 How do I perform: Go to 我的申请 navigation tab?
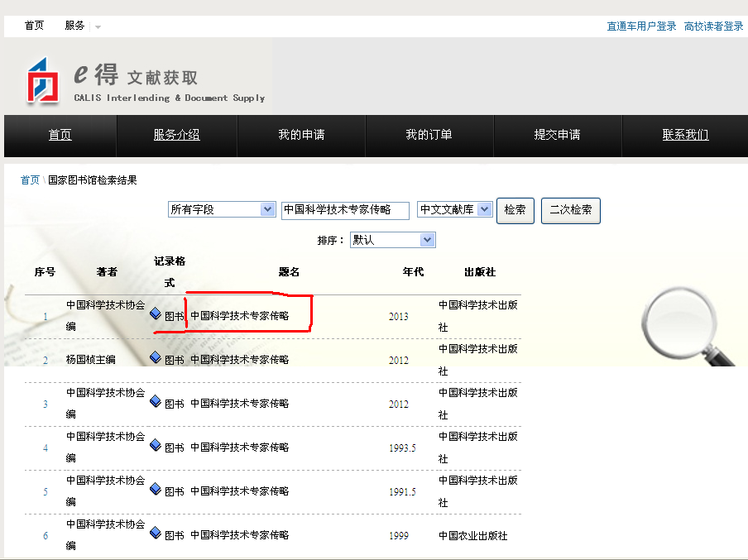coord(301,135)
